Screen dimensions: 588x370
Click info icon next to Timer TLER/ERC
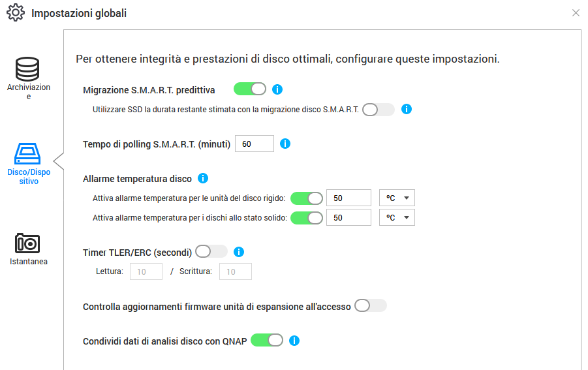[x=239, y=251]
